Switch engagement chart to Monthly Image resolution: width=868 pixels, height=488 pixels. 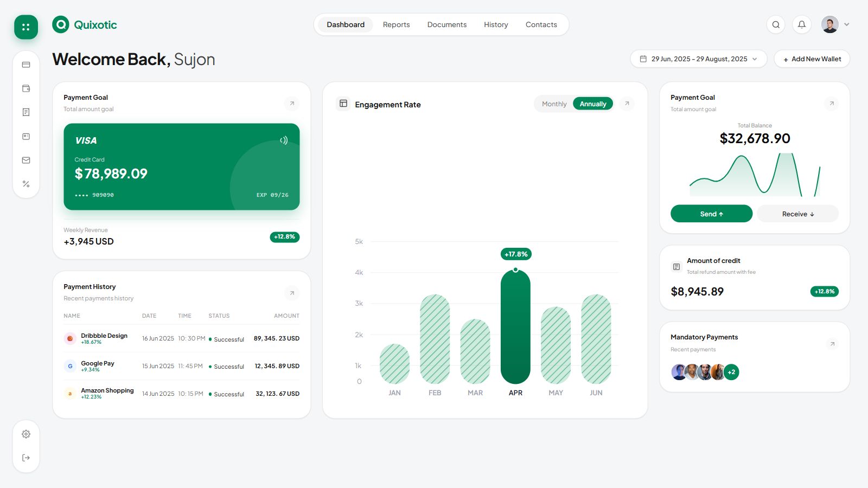coord(554,104)
